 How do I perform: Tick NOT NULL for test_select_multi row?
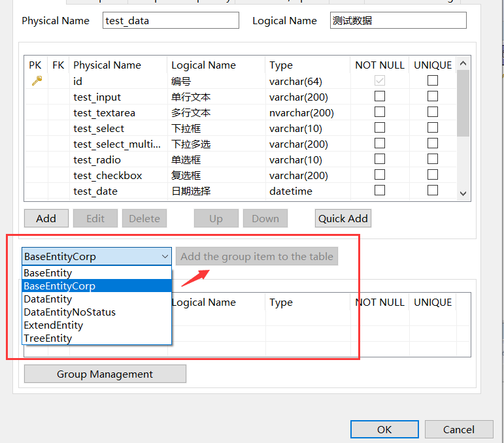[x=380, y=143]
